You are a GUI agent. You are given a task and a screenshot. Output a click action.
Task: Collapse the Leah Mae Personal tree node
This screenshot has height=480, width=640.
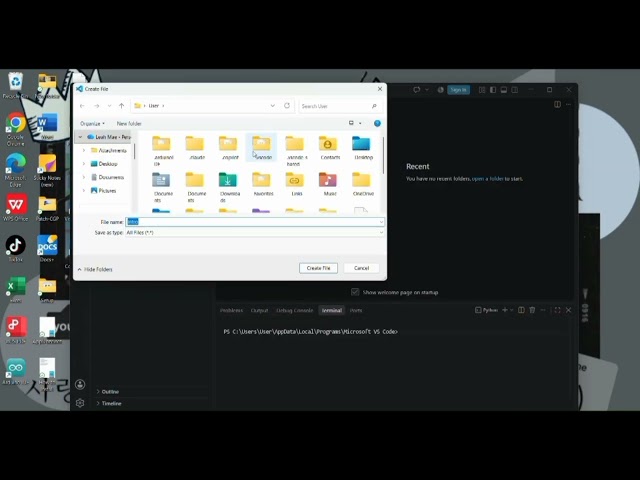(80, 137)
